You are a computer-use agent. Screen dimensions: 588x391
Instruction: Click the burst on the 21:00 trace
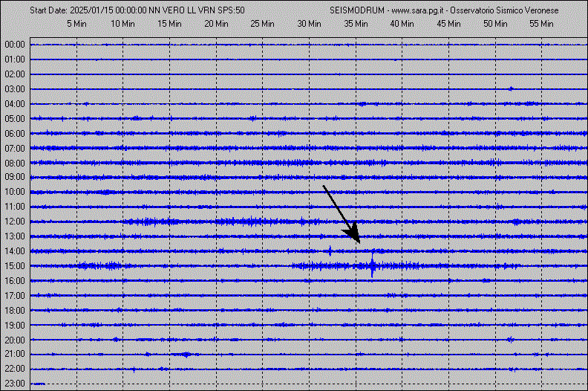tap(186, 354)
